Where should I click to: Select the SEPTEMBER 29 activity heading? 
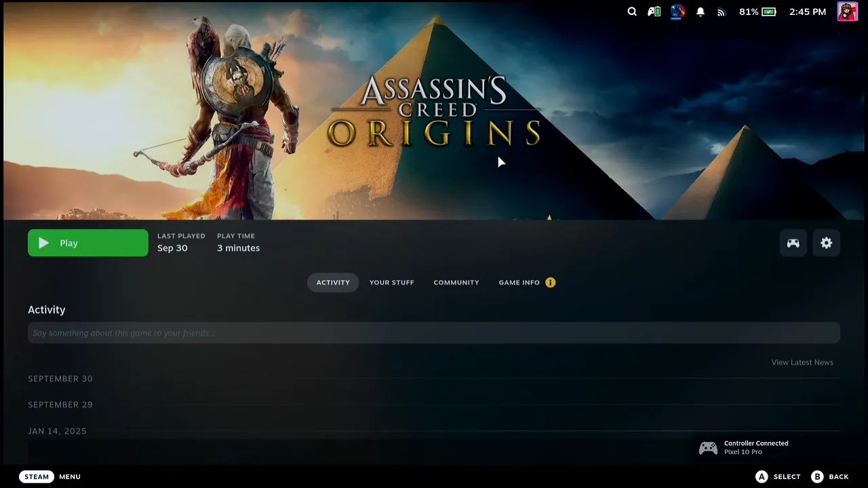pos(60,404)
